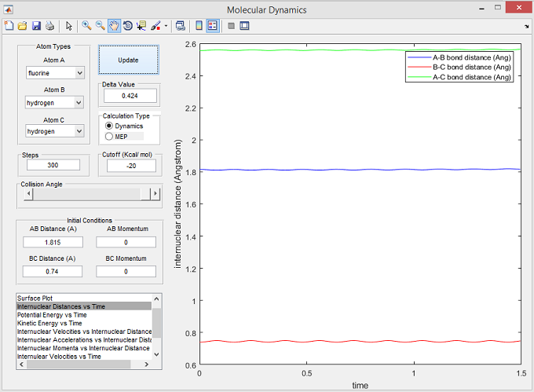Open the Atom B hydrogen dropdown
Viewport: 534px width, 392px height.
pos(54,102)
